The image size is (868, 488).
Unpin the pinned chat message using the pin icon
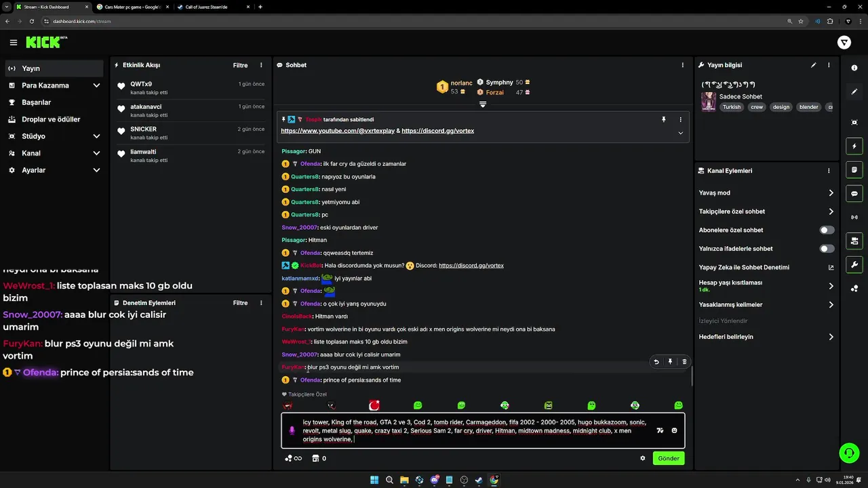point(664,119)
